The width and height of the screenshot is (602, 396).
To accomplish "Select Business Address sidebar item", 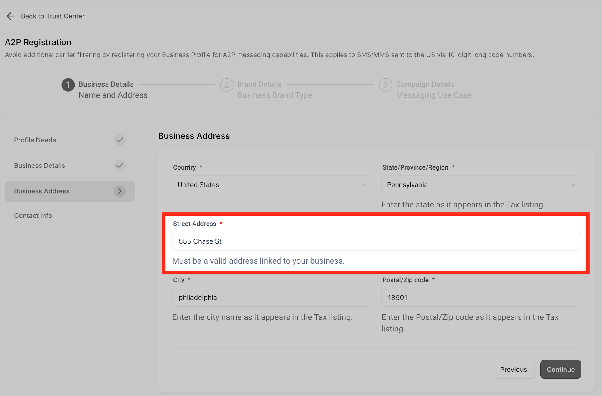I will [x=70, y=191].
